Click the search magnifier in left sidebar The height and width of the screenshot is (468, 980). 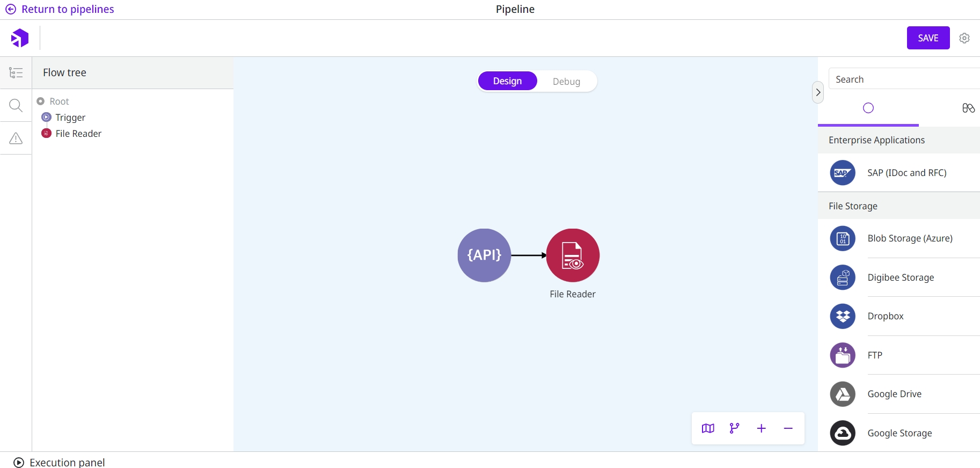point(16,106)
